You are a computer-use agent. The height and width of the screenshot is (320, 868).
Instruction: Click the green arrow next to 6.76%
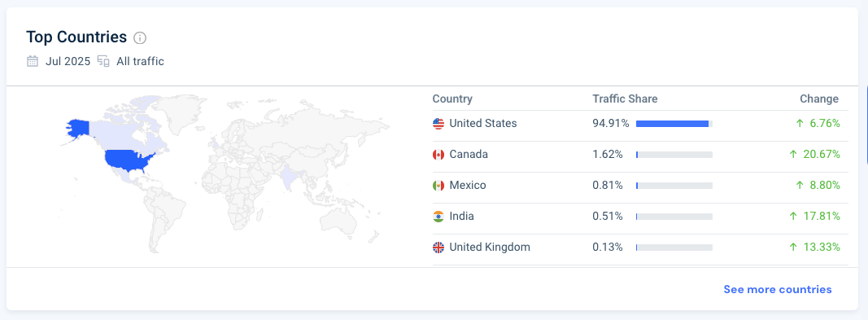(800, 124)
